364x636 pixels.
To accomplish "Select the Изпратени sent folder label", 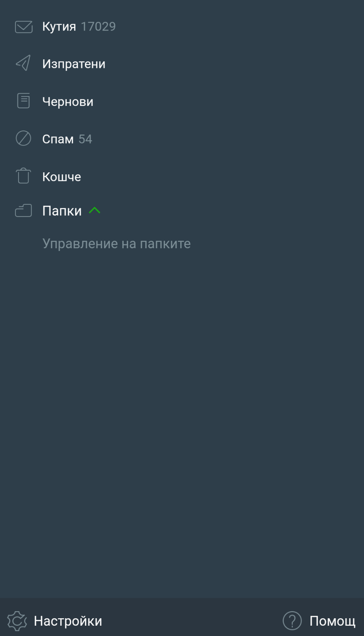I will (74, 64).
